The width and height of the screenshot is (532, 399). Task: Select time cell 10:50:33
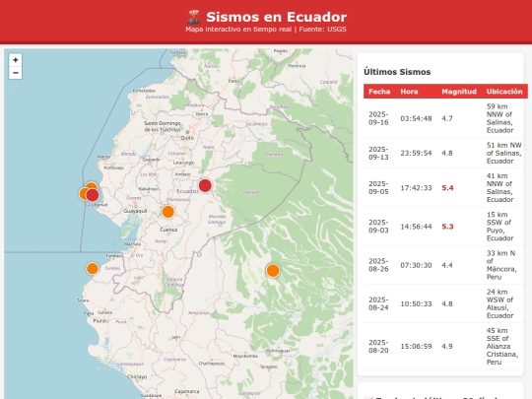416,303
